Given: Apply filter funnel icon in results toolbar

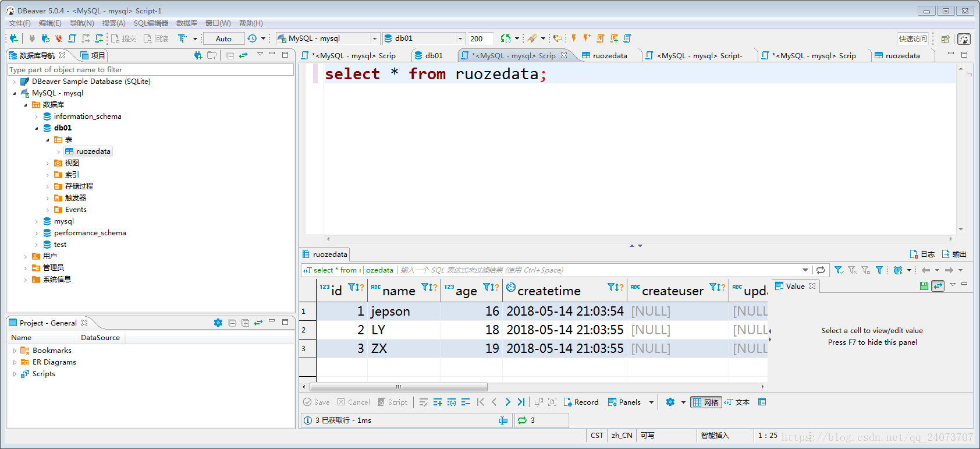Looking at the screenshot, I should coord(839,270).
